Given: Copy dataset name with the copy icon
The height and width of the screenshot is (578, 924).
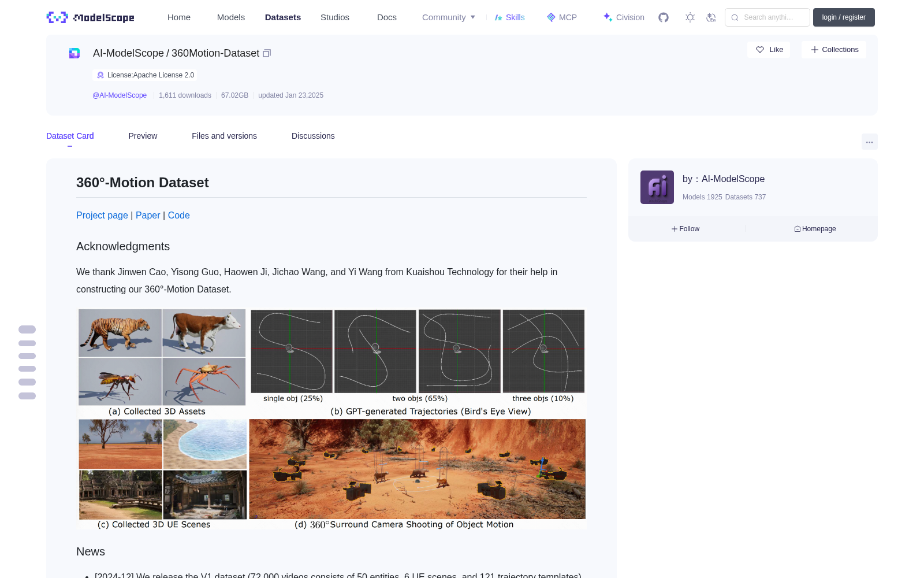Looking at the screenshot, I should click(x=267, y=53).
